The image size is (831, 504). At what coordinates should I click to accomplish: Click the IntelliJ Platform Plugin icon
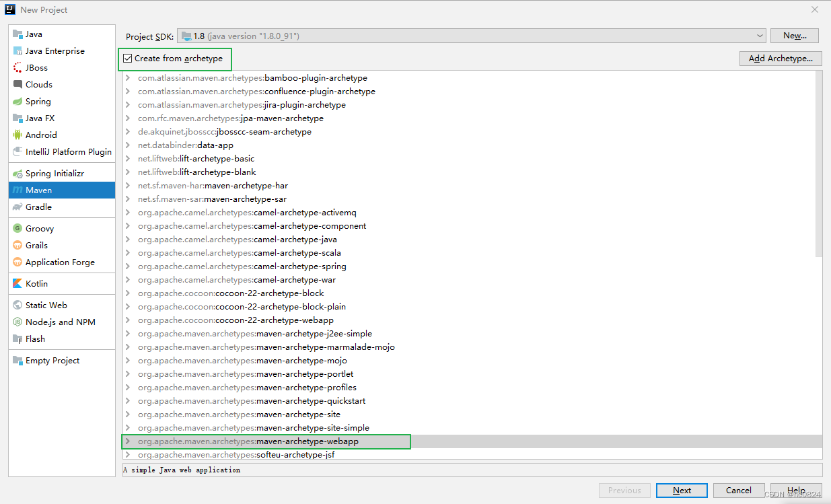[17, 152]
